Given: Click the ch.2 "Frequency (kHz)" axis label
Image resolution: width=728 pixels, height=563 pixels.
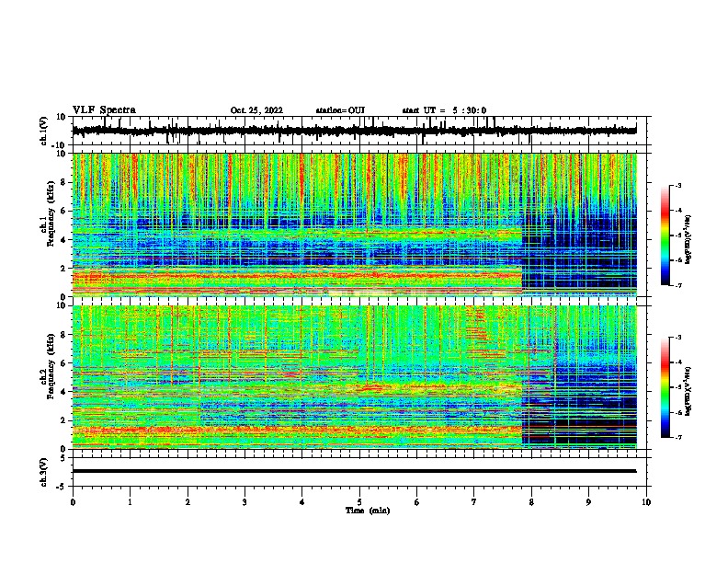Looking at the screenshot, I should pos(51,366).
